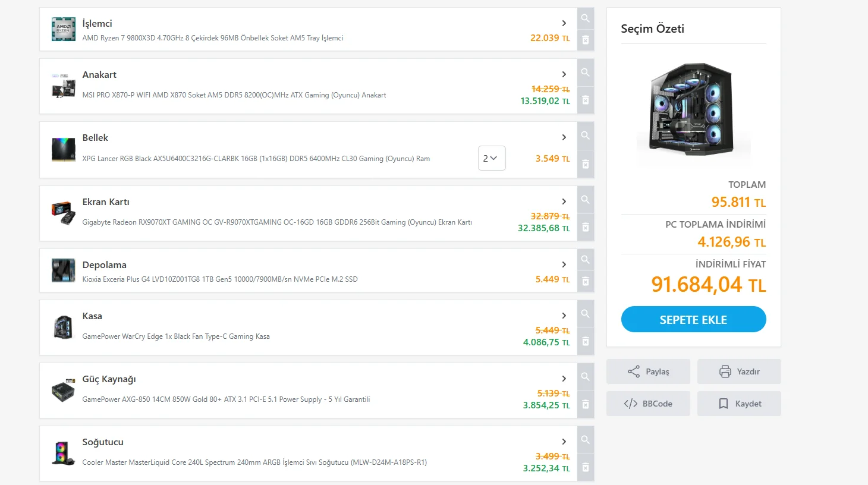868x485 pixels.
Task: Click the Bellek category heading
Action: pyautogui.click(x=95, y=137)
